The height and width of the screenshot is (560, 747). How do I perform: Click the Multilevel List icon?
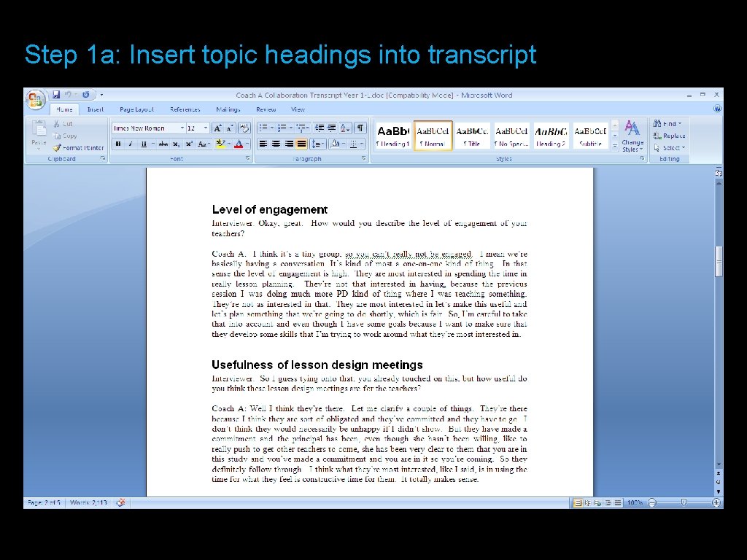coord(301,128)
